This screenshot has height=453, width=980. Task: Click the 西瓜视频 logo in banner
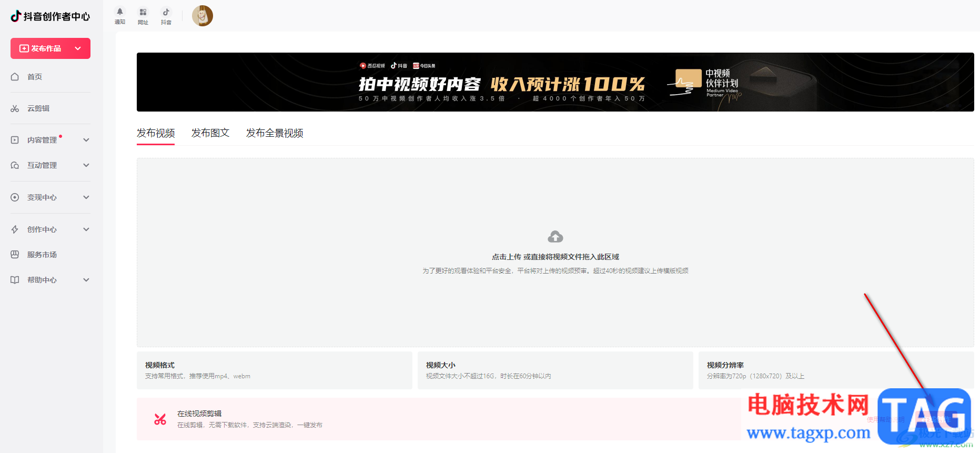point(372,66)
